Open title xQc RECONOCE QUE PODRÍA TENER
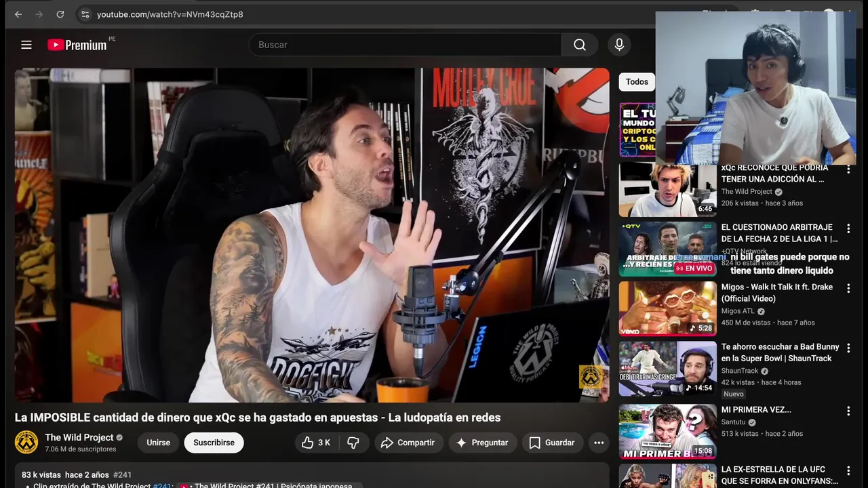868x488 pixels. (775, 174)
